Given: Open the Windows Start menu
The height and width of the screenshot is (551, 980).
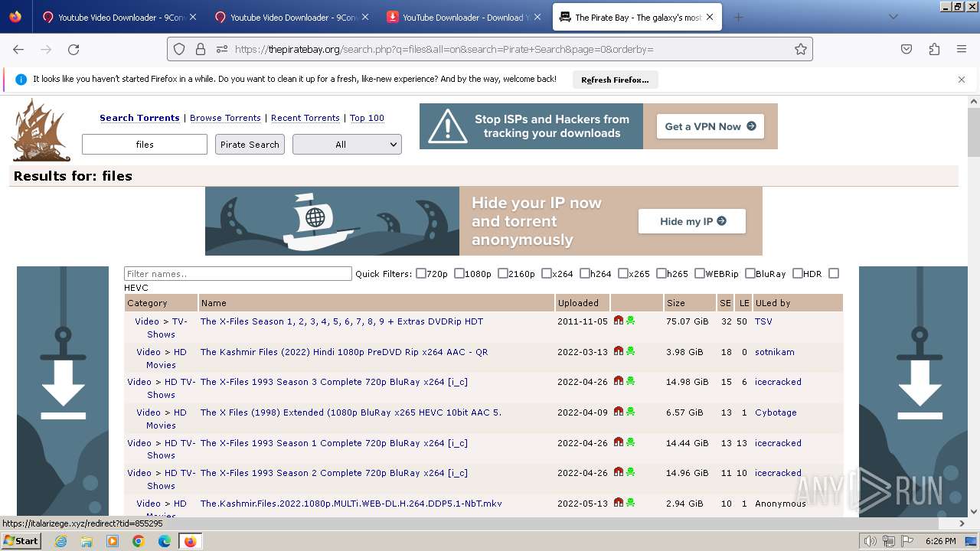Looking at the screenshot, I should pyautogui.click(x=21, y=541).
